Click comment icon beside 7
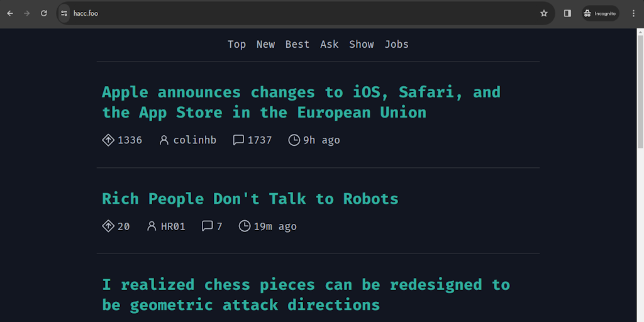644x322 pixels. (208, 226)
